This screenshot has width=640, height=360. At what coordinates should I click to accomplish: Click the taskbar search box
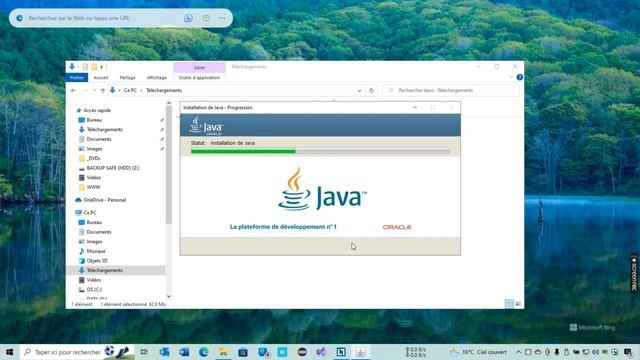tap(77, 352)
